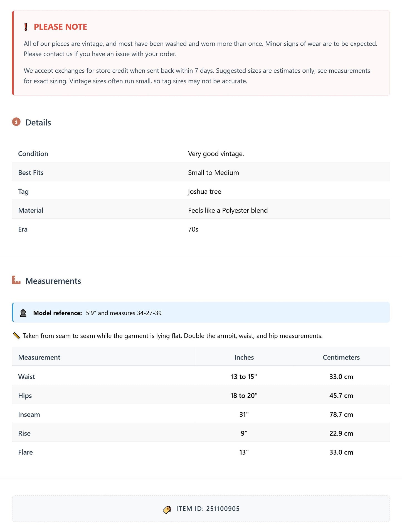Click the Flare 33.0 cm value
The width and height of the screenshot is (402, 532).
coord(341,452)
